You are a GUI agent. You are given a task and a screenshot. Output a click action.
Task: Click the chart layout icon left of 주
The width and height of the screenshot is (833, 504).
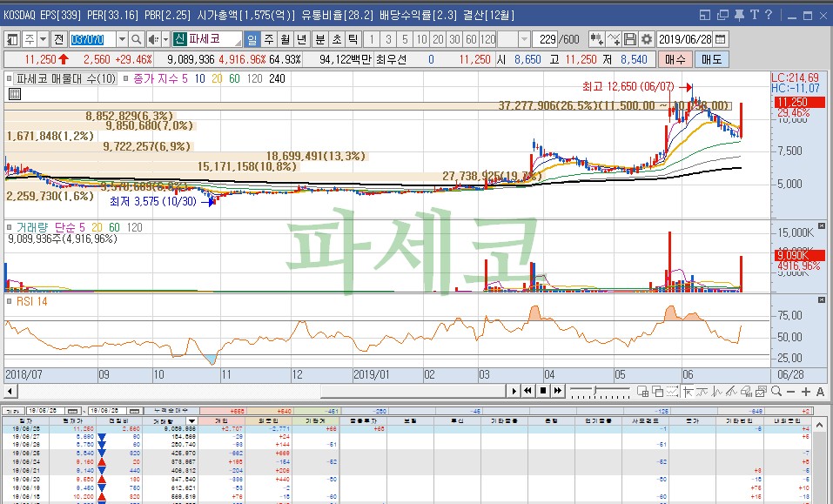coord(12,39)
